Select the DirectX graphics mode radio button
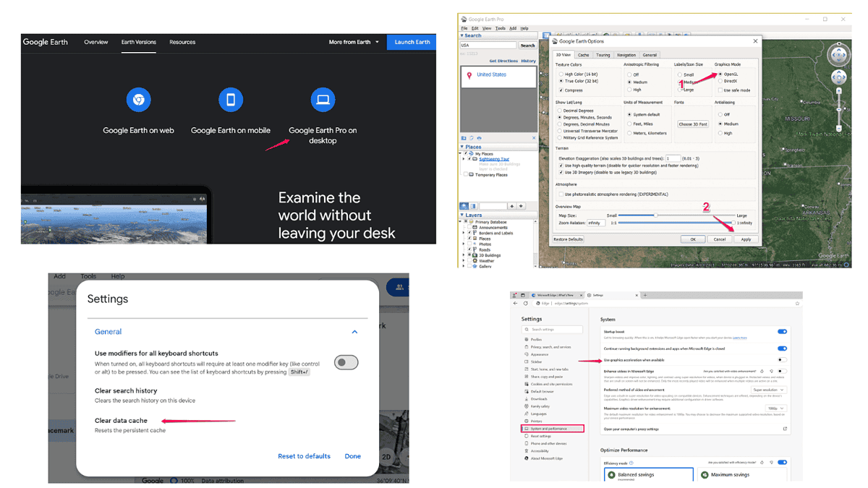This screenshot has height=488, width=868. (x=720, y=81)
